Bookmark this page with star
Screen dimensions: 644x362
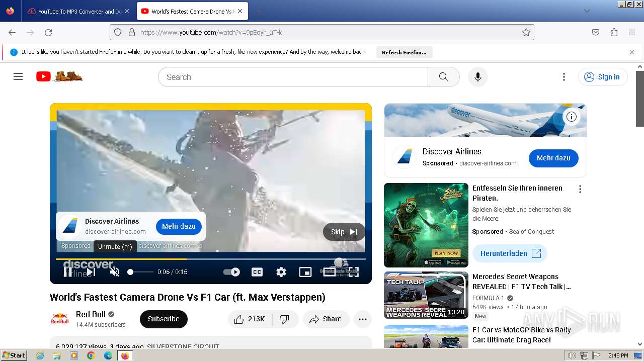(526, 32)
